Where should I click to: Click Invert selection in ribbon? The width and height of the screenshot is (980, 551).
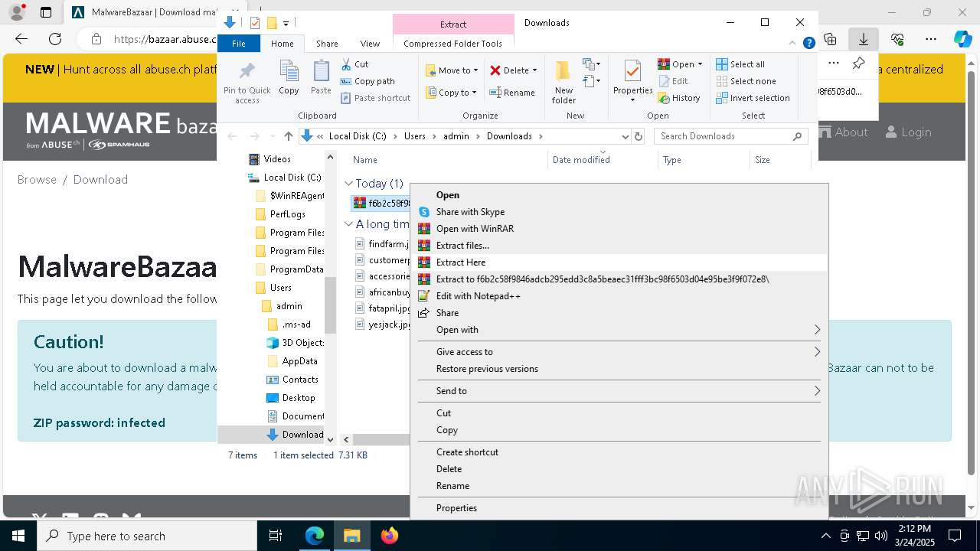753,98
